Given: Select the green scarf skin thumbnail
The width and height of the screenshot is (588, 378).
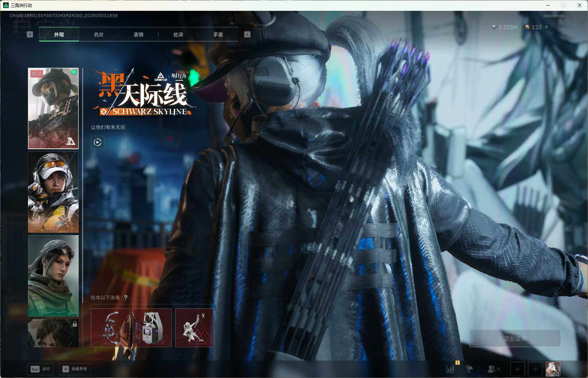Looking at the screenshot, I should pyautogui.click(x=53, y=276).
